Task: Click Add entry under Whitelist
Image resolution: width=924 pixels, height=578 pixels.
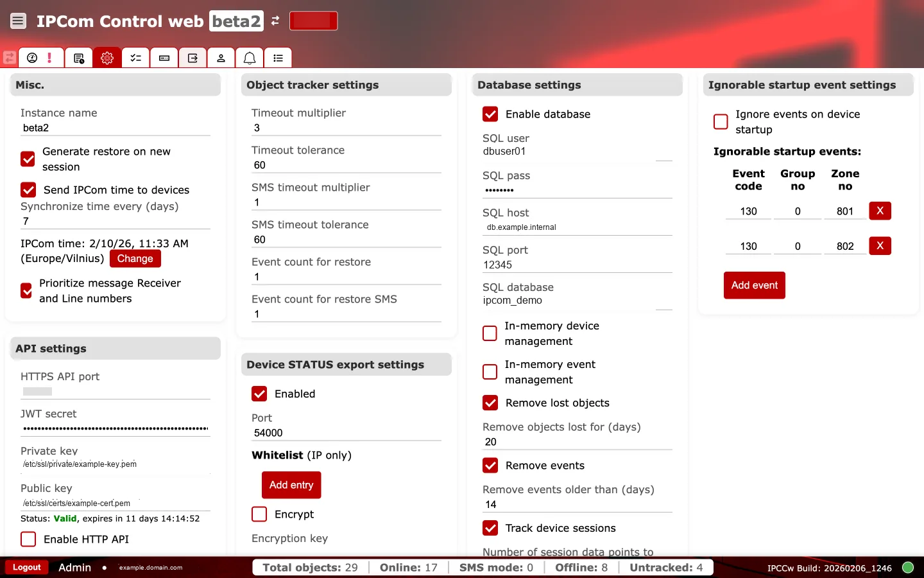Action: (291, 485)
